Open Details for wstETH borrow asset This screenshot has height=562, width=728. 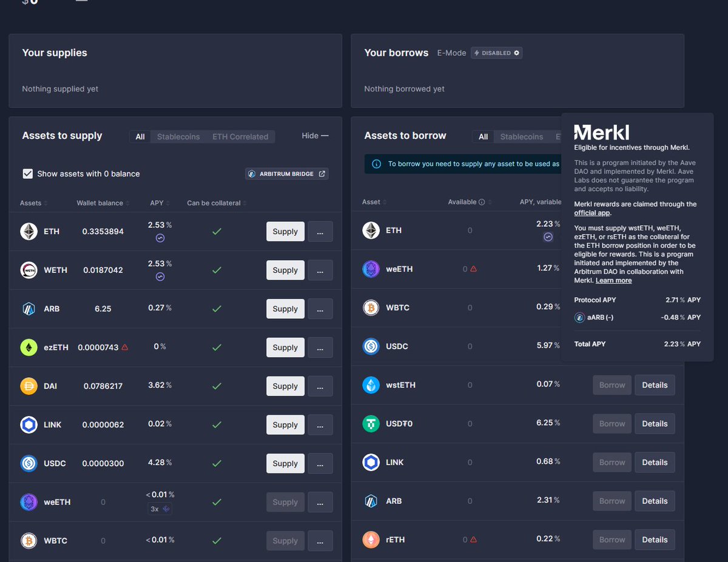point(655,385)
